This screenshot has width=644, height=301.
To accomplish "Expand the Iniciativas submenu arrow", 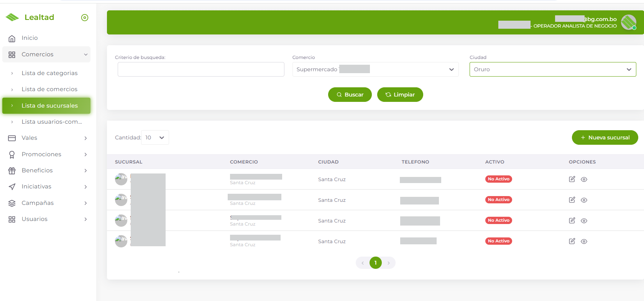I will [x=86, y=187].
